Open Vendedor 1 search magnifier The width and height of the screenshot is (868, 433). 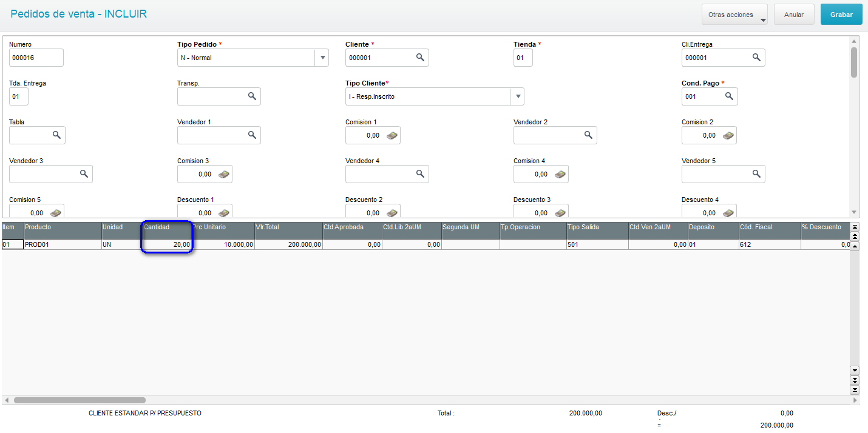click(x=252, y=135)
